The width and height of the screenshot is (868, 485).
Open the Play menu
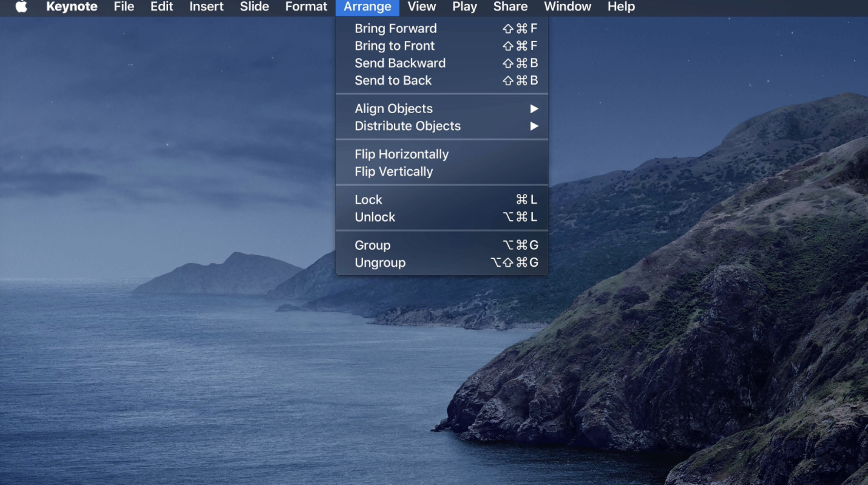464,6
